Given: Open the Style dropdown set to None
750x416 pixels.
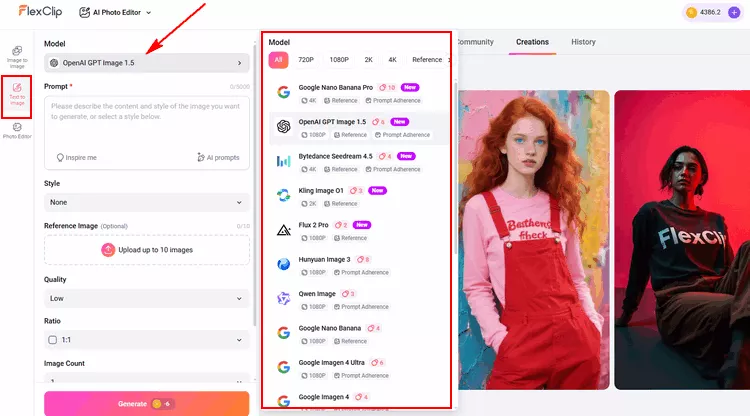Looking at the screenshot, I should 146,202.
